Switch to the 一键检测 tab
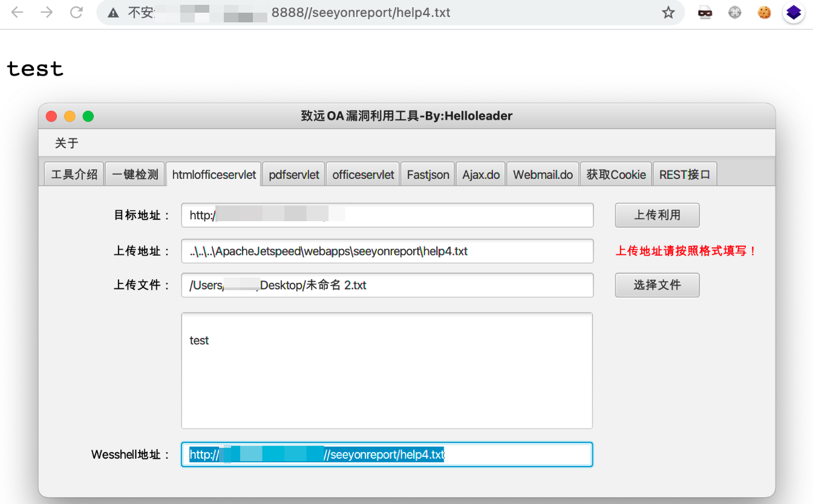Viewport: 813px width, 504px height. (135, 175)
